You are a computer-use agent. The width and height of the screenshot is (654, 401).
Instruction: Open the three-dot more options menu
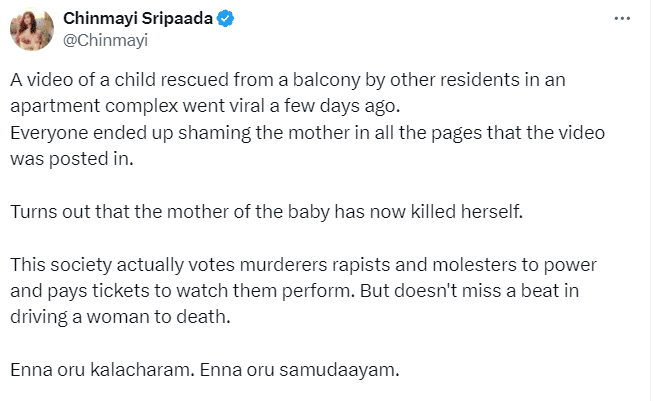621,19
